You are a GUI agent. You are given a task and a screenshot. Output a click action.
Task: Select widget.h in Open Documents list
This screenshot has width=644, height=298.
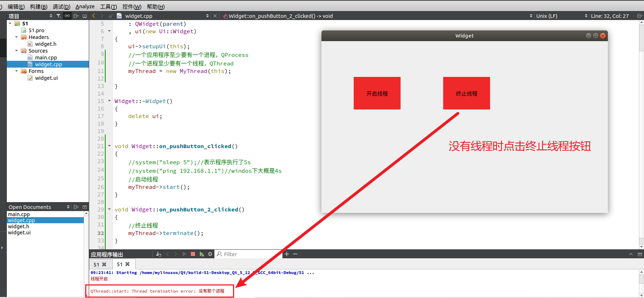click(x=45, y=226)
